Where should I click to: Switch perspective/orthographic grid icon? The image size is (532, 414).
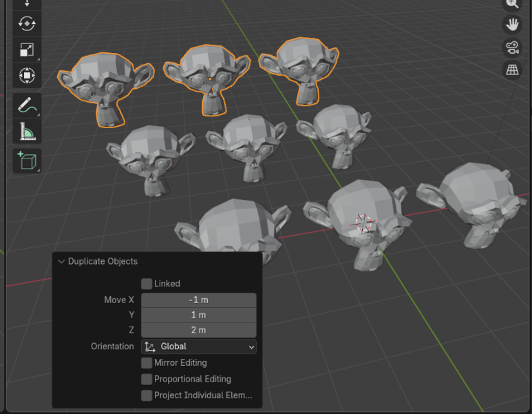coord(512,70)
